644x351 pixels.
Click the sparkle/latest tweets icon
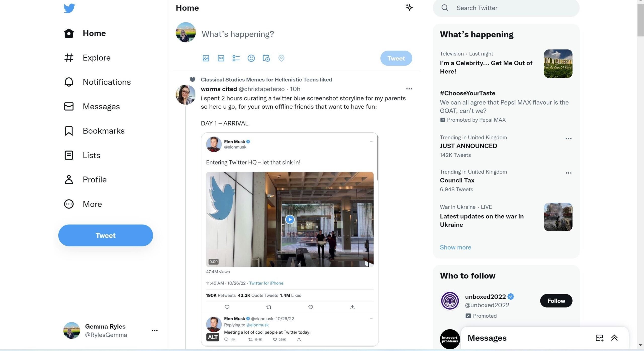[x=409, y=7]
